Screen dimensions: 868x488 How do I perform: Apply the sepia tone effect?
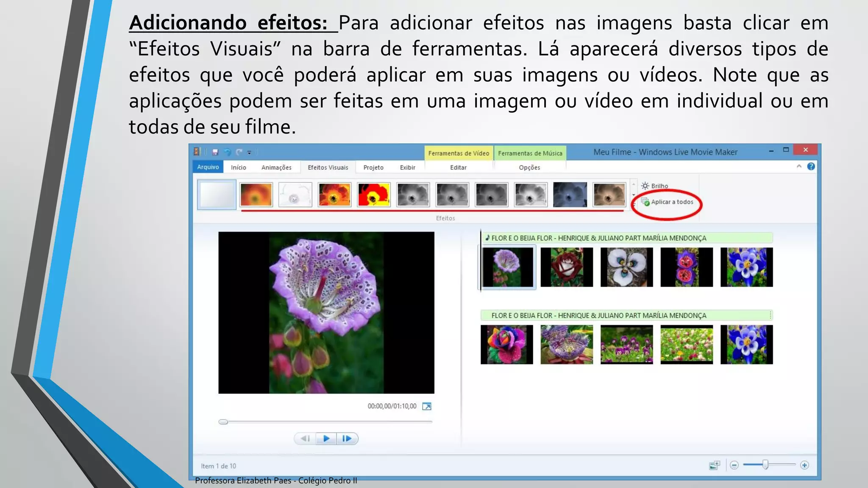coord(609,194)
